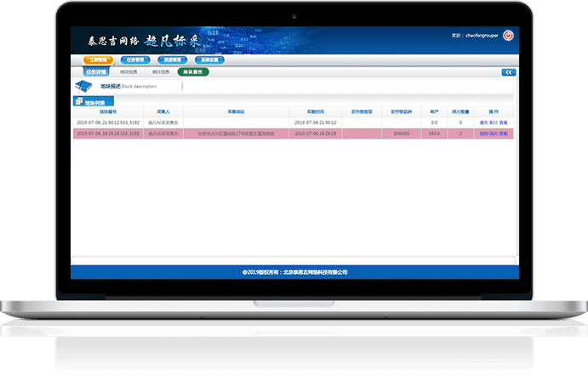
Task: Click the blue book Block description icon
Action: tap(83, 86)
